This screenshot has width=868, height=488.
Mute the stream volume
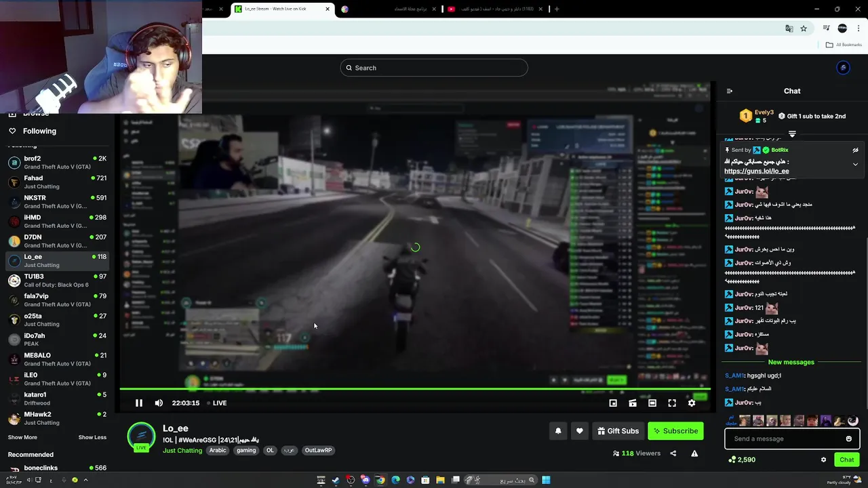(x=159, y=403)
